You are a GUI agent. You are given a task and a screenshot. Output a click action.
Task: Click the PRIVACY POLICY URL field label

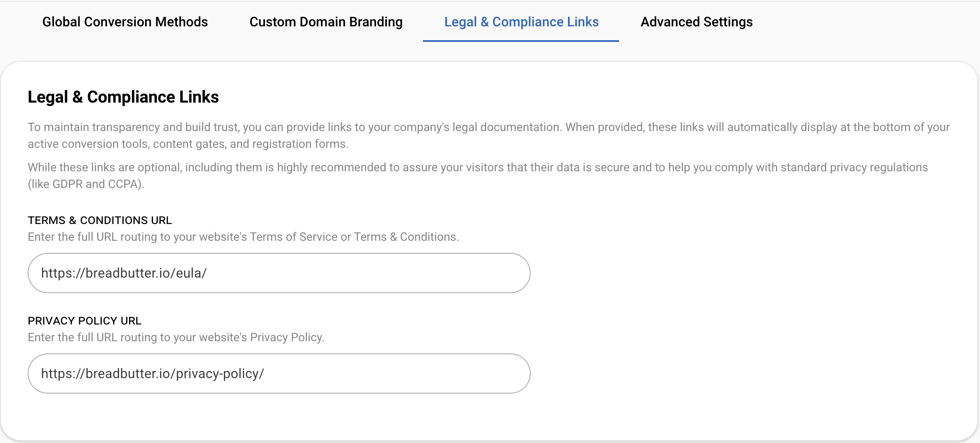click(85, 321)
